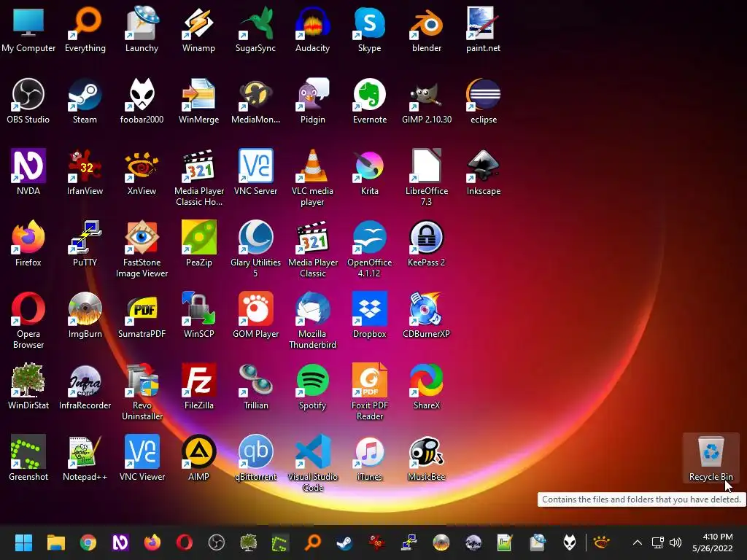The width and height of the screenshot is (747, 560).
Task: Select the IrfanView desktop shortcut
Action: pyautogui.click(x=85, y=172)
